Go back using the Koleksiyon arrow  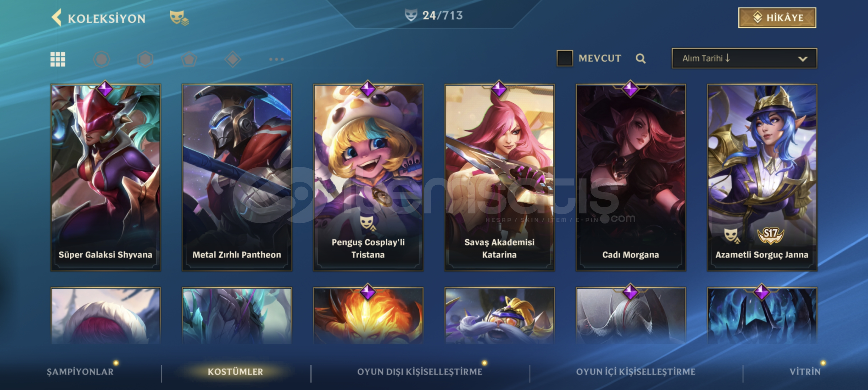[x=57, y=18]
